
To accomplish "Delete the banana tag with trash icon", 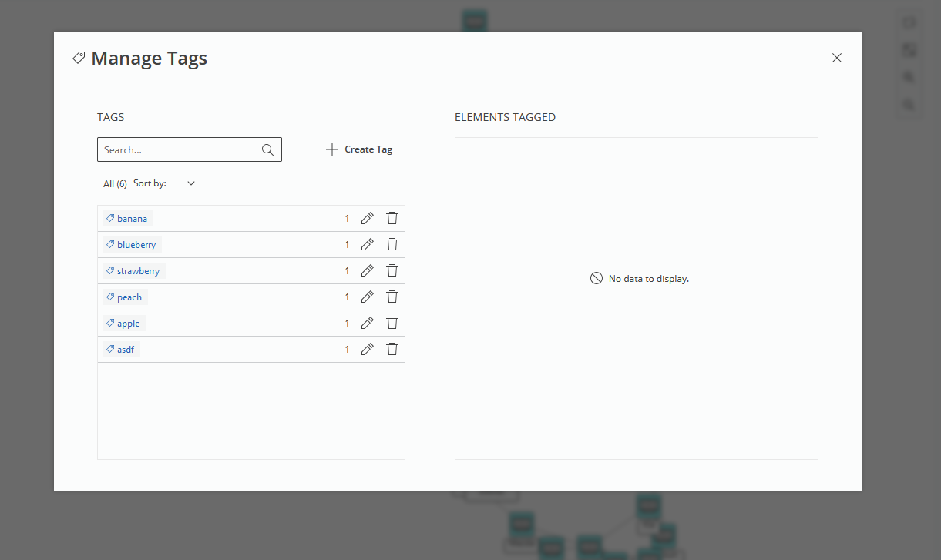I will coord(392,219).
